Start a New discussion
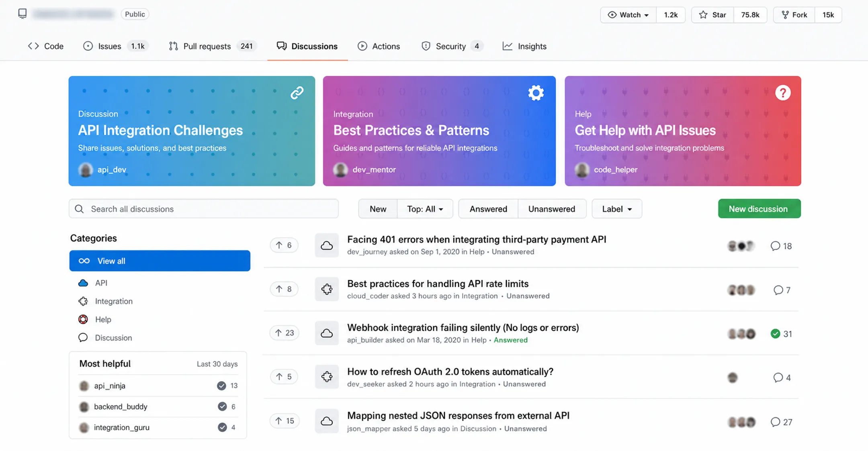The width and height of the screenshot is (868, 451). tap(759, 209)
